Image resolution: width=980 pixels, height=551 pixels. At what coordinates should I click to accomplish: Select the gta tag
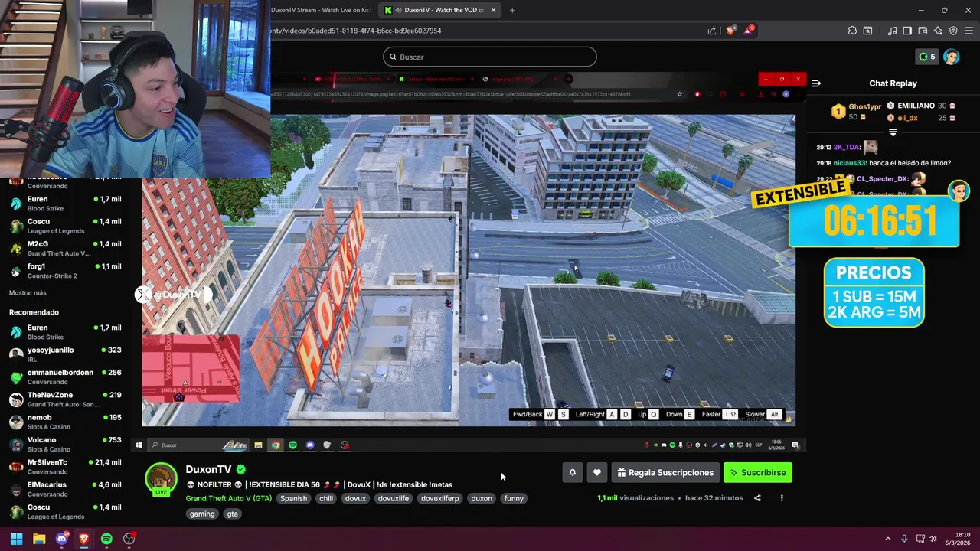[x=232, y=514]
